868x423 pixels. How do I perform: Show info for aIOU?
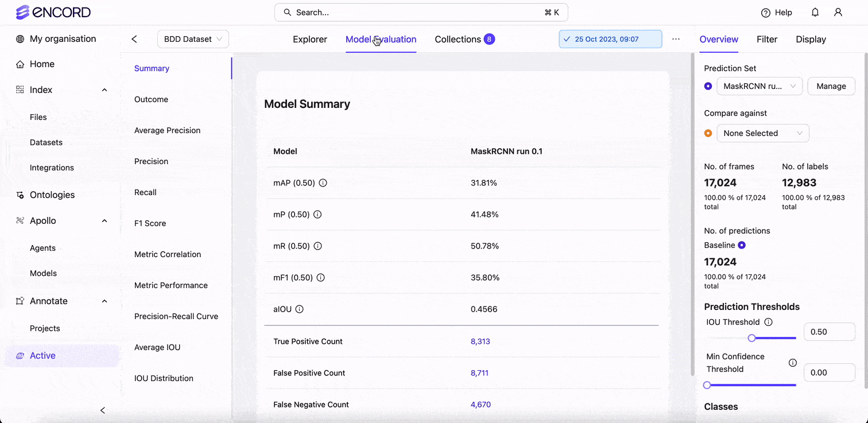[x=299, y=309]
